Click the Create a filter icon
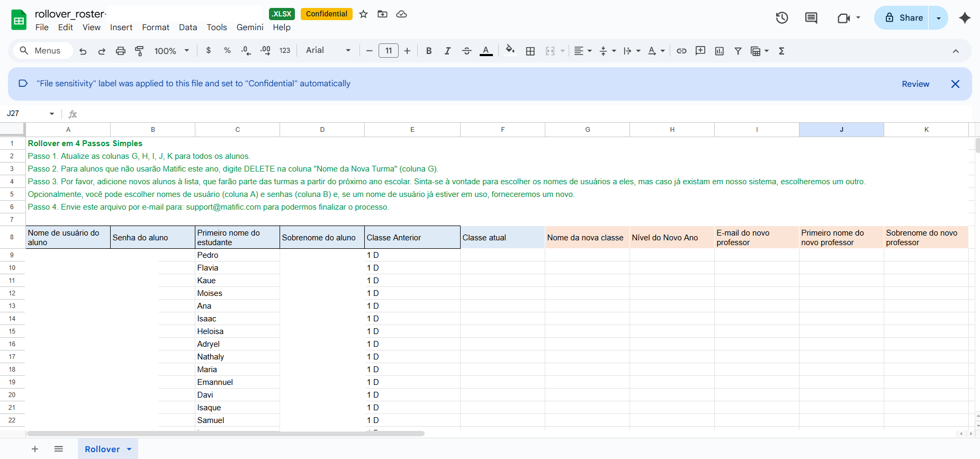 (738, 51)
